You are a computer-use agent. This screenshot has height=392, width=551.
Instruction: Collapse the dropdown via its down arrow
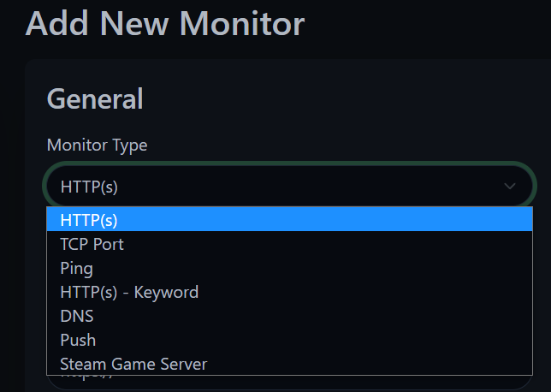click(x=510, y=186)
